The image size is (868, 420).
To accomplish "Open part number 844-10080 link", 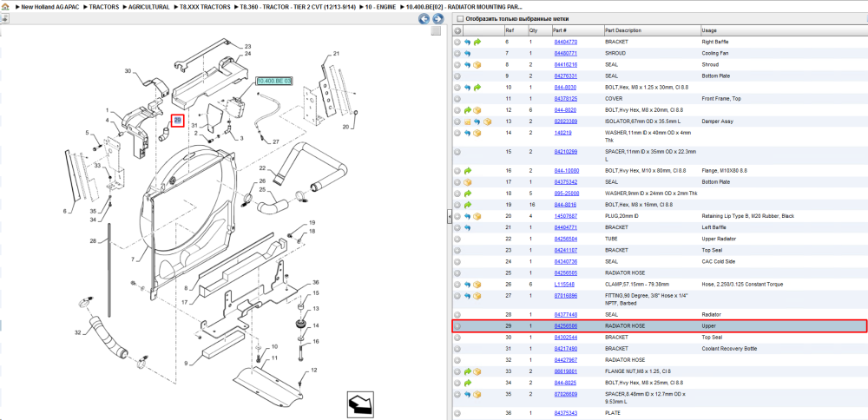I will coord(567,170).
